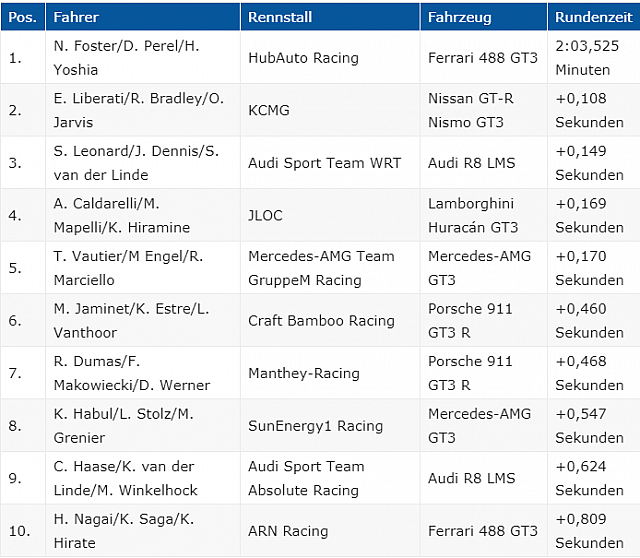The height and width of the screenshot is (558, 640).
Task: Click the Rundenzeit column header
Action: click(594, 17)
